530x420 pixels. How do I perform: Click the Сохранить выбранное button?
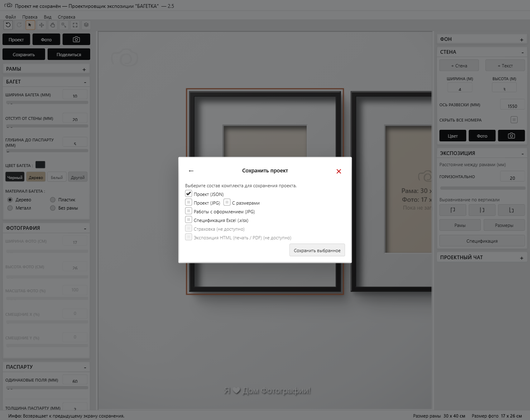point(317,250)
